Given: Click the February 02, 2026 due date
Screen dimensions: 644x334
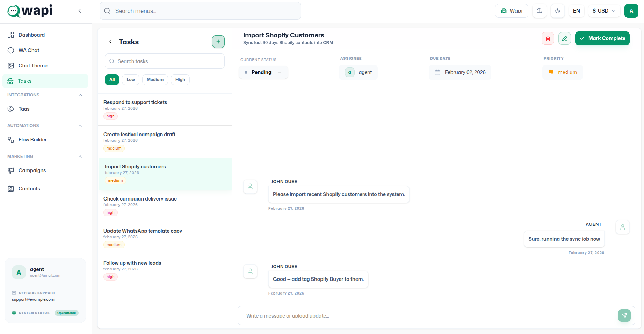Looking at the screenshot, I should tap(460, 72).
